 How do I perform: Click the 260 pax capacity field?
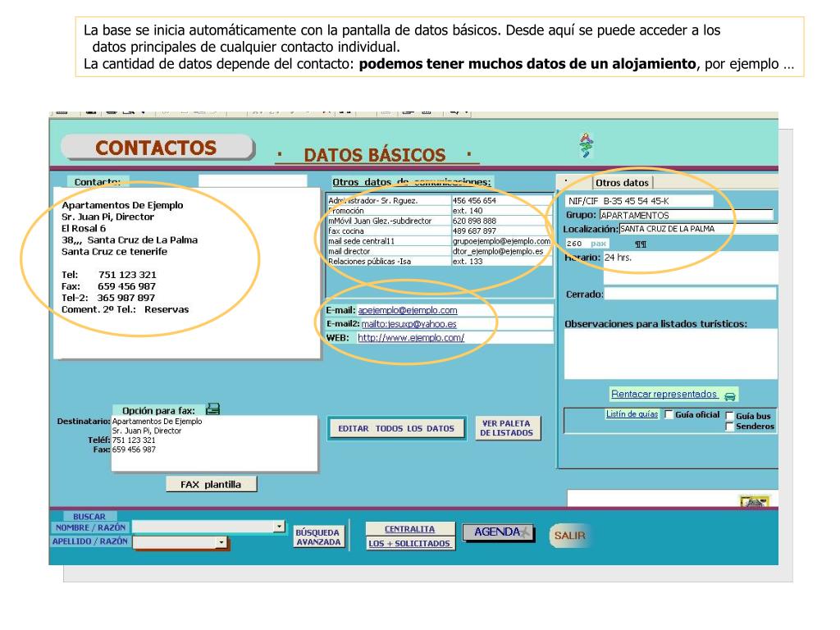point(587,243)
